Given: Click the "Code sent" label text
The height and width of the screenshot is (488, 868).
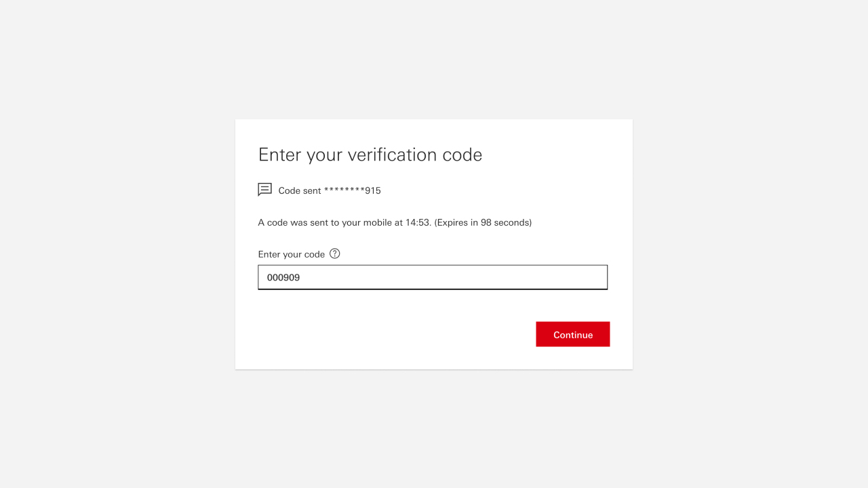Looking at the screenshot, I should [300, 190].
